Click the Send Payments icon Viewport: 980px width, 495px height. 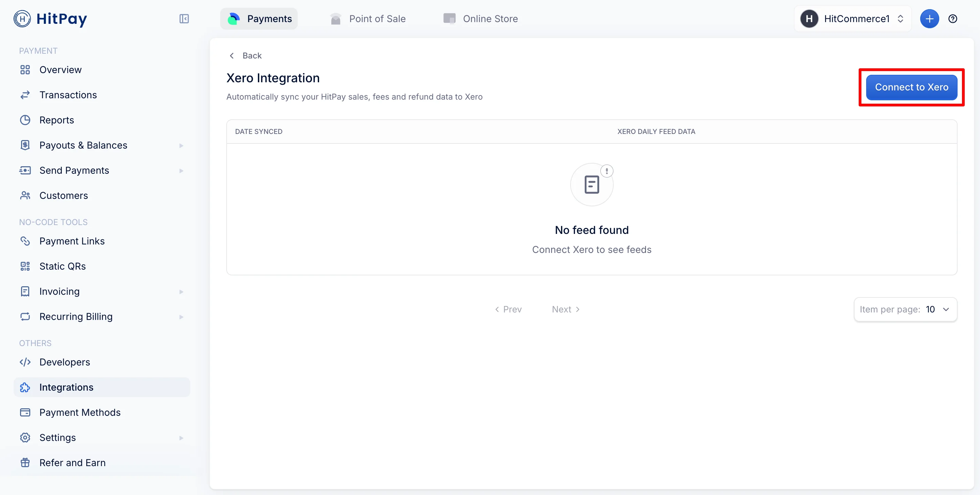tap(25, 170)
